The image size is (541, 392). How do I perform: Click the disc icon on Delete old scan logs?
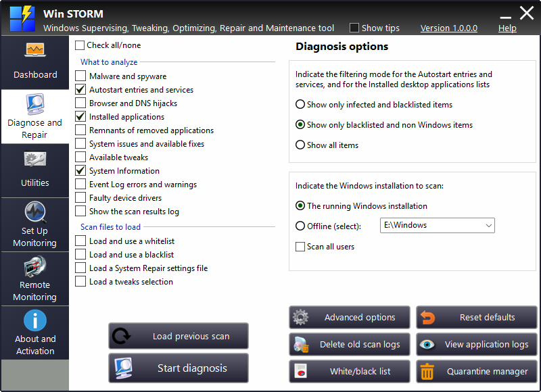point(301,345)
